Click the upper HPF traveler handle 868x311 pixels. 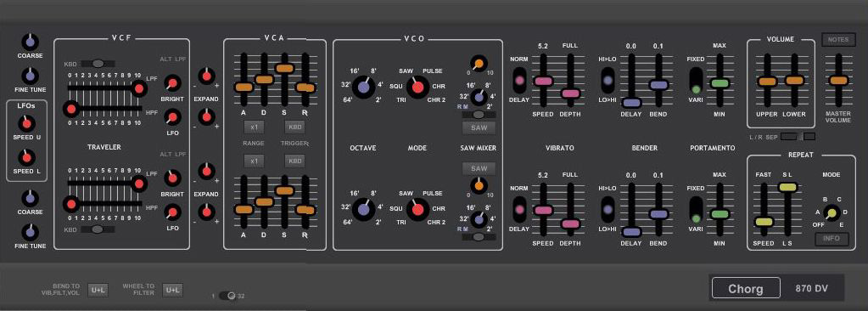(x=70, y=109)
